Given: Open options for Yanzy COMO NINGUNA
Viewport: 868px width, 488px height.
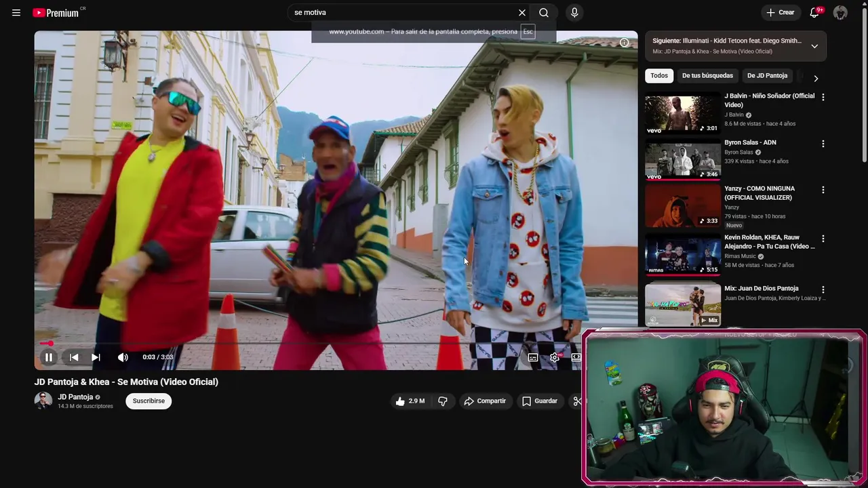Looking at the screenshot, I should [823, 190].
